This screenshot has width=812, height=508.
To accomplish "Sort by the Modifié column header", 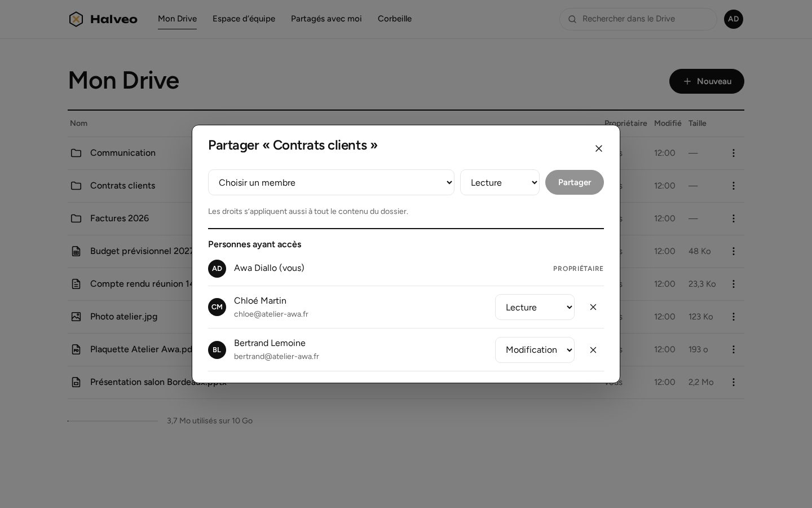I will (x=668, y=123).
